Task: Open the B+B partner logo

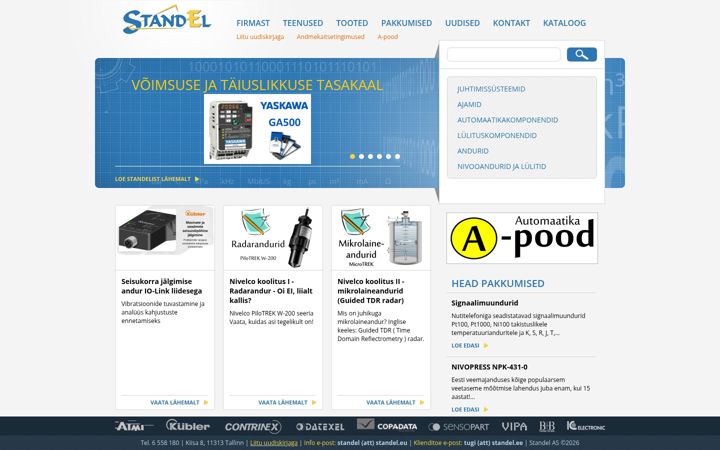Action: (546, 427)
